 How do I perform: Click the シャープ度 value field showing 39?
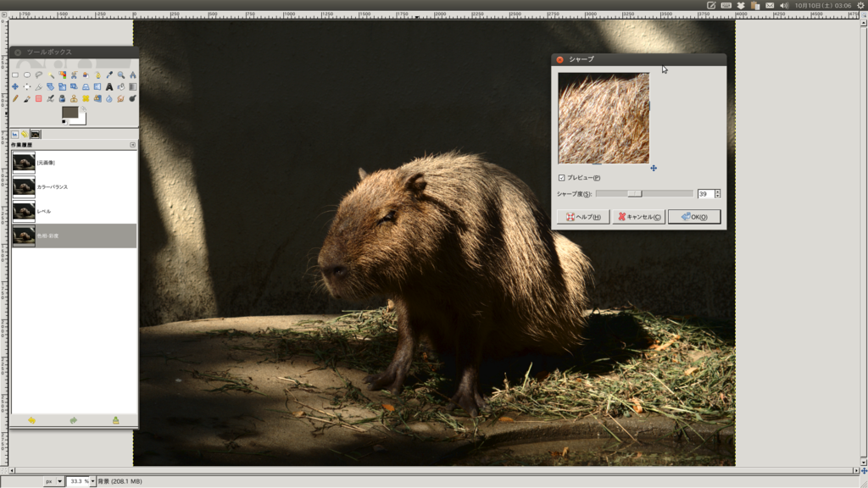pyautogui.click(x=706, y=194)
